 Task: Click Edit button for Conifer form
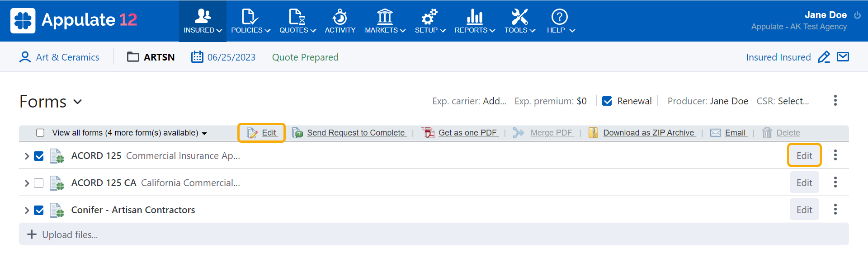coord(804,210)
